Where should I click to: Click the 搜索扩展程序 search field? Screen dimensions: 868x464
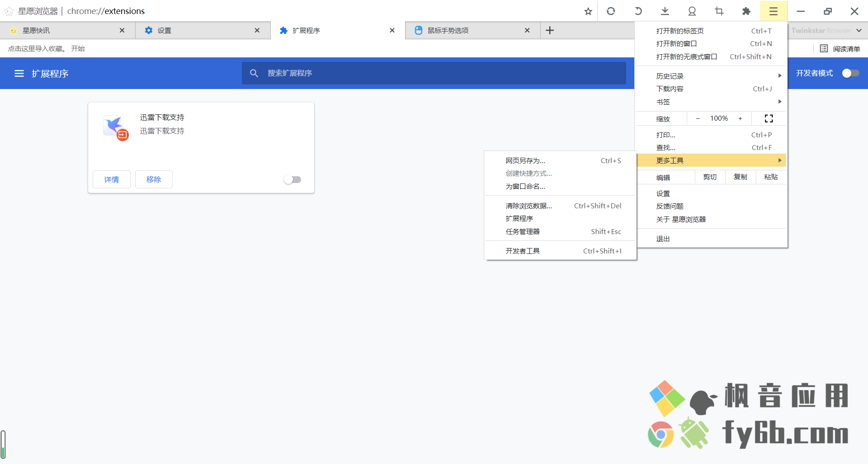point(434,73)
